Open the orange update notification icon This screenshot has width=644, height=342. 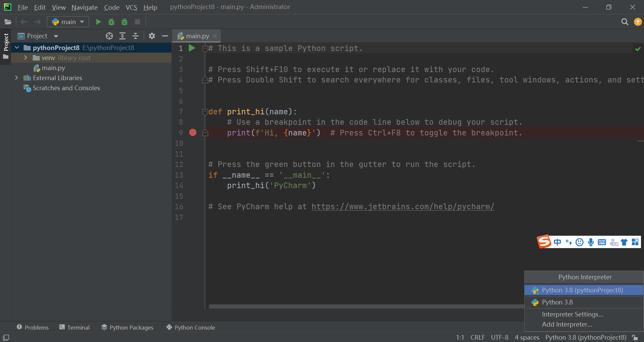(638, 22)
